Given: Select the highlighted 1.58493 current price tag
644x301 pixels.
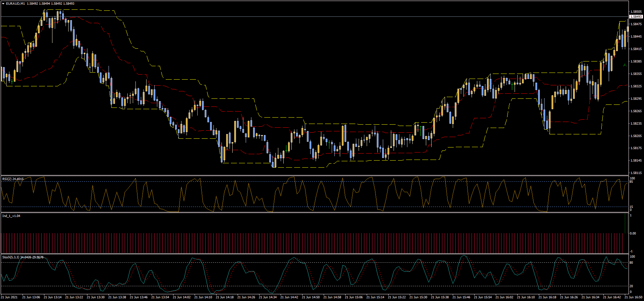Looking at the screenshot, I should [x=636, y=16].
